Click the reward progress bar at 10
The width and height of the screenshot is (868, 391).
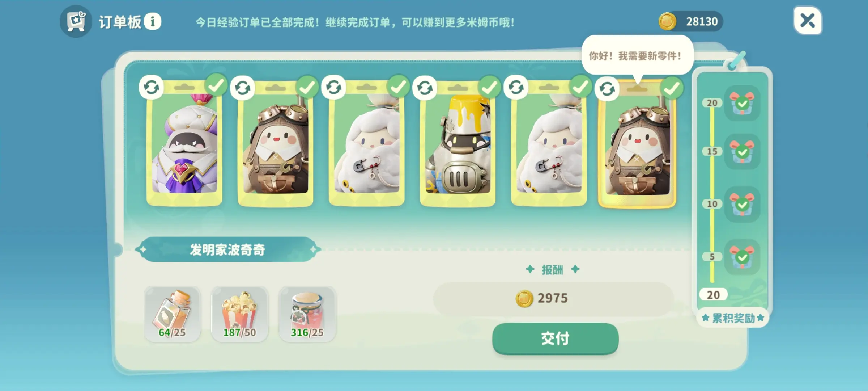tap(712, 204)
